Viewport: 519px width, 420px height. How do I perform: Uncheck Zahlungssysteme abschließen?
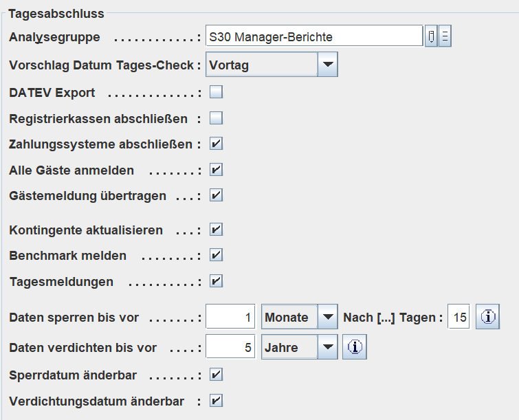point(217,144)
